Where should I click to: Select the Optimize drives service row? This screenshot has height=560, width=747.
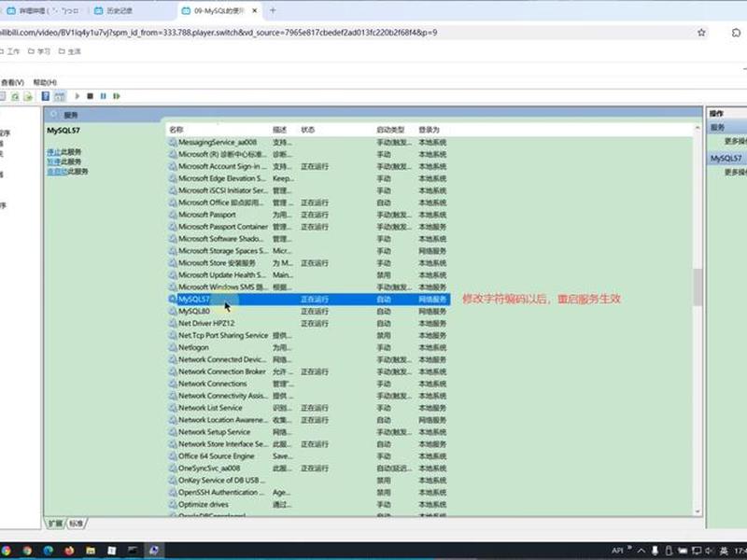(x=309, y=504)
